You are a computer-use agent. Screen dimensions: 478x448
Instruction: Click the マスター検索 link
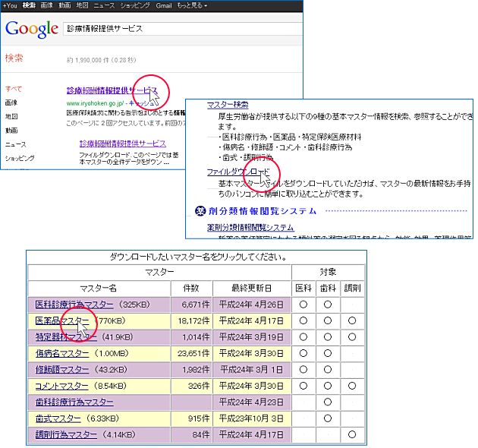[228, 104]
